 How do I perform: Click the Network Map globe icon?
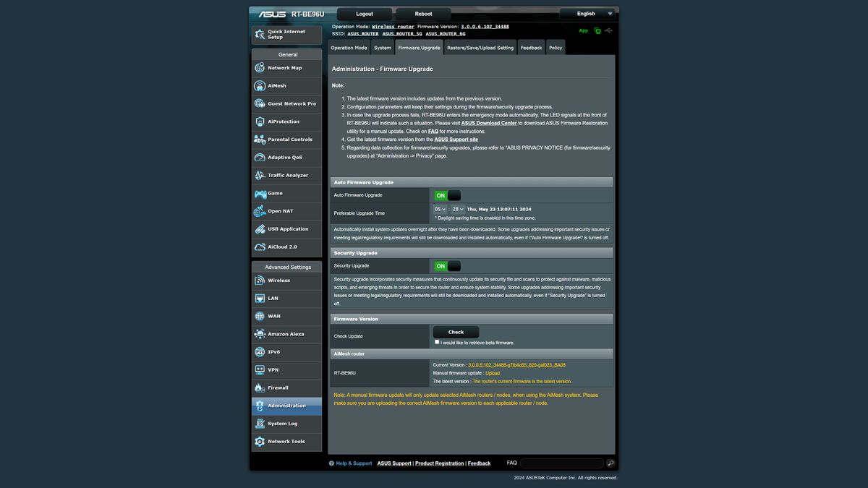(260, 68)
